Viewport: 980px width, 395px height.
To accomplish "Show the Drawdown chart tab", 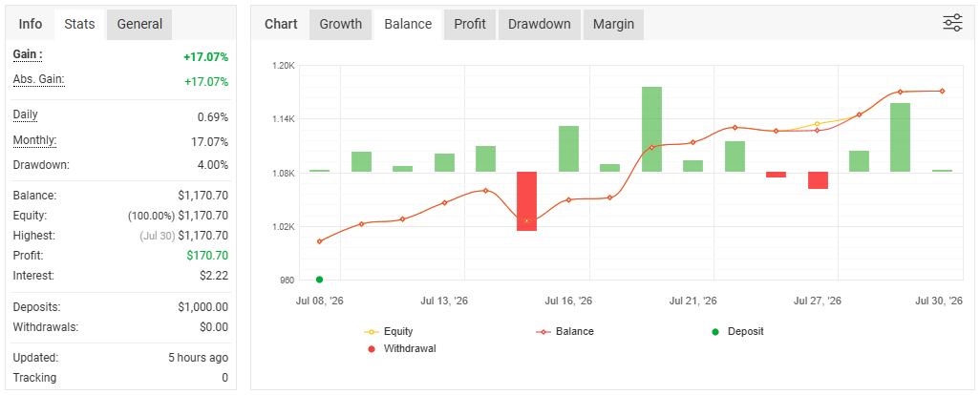I will (x=540, y=25).
